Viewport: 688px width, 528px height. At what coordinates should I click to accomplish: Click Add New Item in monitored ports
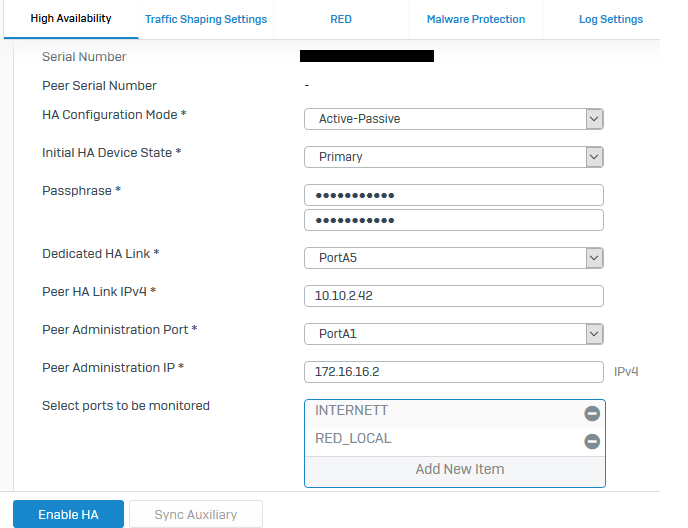click(x=460, y=469)
